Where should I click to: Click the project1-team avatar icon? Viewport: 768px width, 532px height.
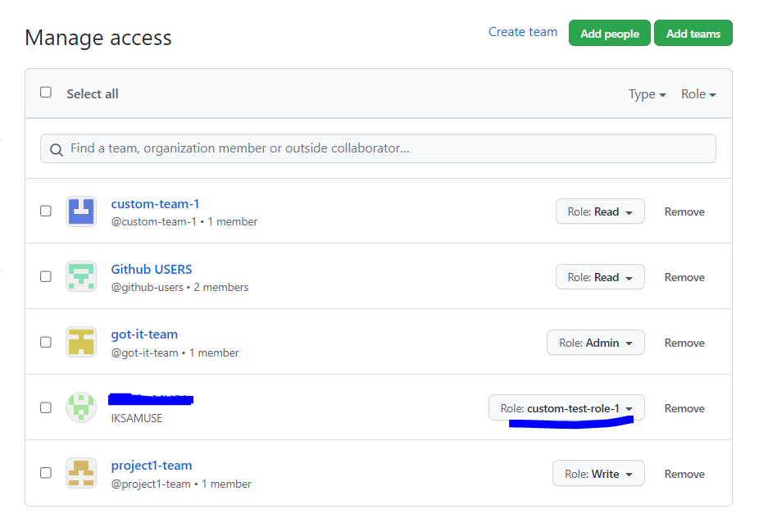(x=80, y=472)
